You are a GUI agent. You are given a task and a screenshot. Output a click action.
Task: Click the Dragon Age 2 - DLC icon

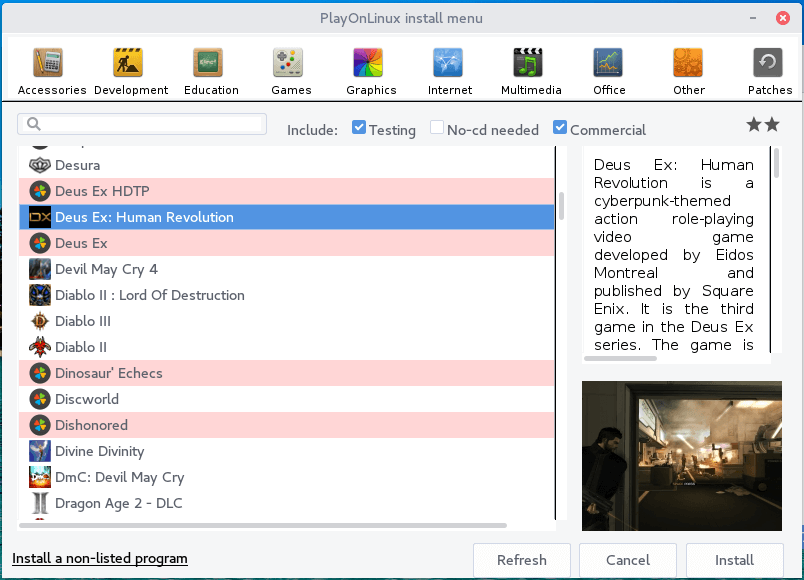tap(40, 503)
